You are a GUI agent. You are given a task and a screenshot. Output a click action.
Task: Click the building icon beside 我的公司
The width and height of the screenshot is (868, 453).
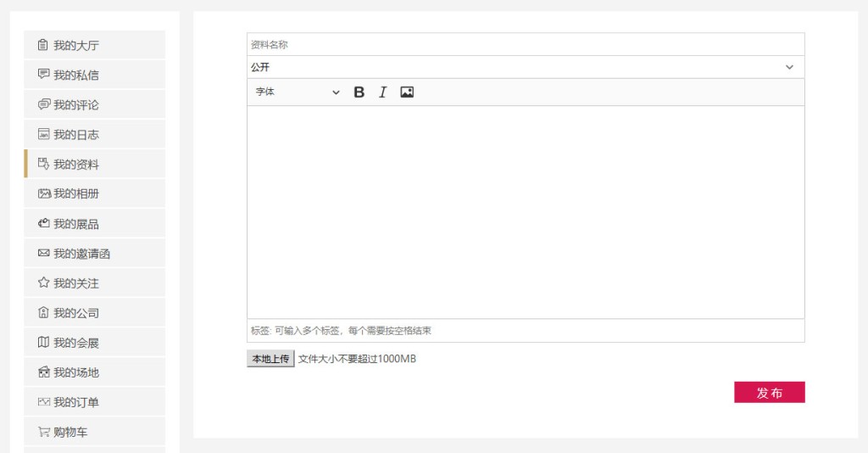point(43,312)
